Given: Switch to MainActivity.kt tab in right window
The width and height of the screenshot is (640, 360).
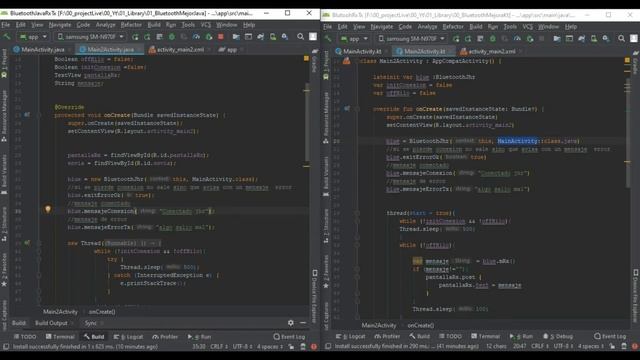Looking at the screenshot, I should point(362,51).
